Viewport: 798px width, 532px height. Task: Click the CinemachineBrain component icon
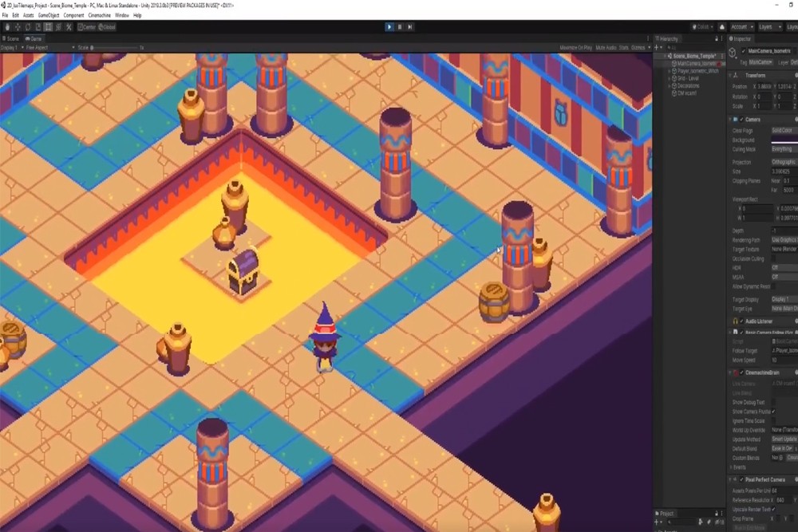(x=736, y=372)
